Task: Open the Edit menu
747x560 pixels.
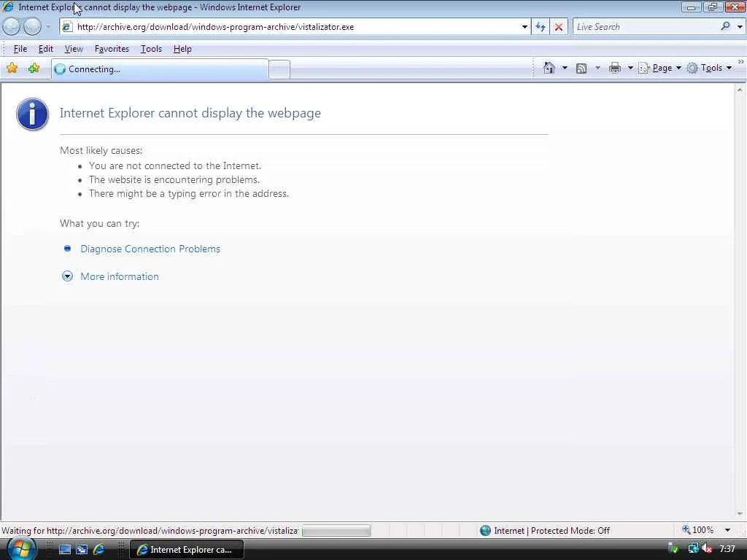Action: [x=46, y=49]
